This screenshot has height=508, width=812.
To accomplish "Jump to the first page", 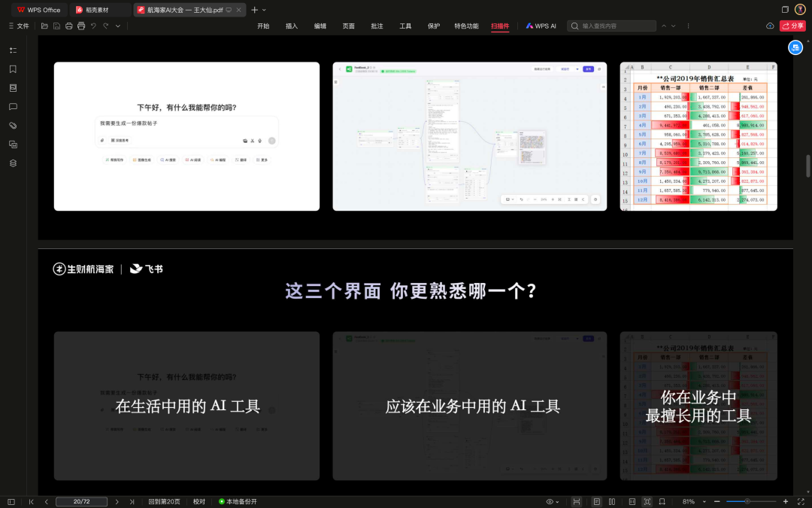I will click(x=31, y=502).
